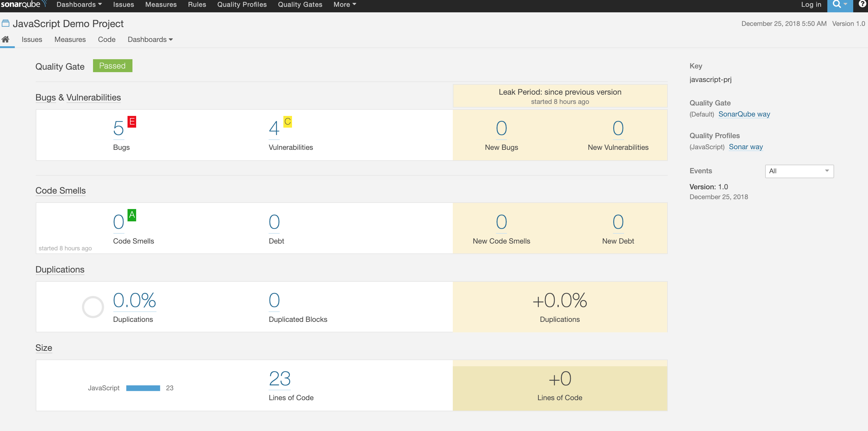Click Log in button
The image size is (868, 431).
tap(811, 4)
